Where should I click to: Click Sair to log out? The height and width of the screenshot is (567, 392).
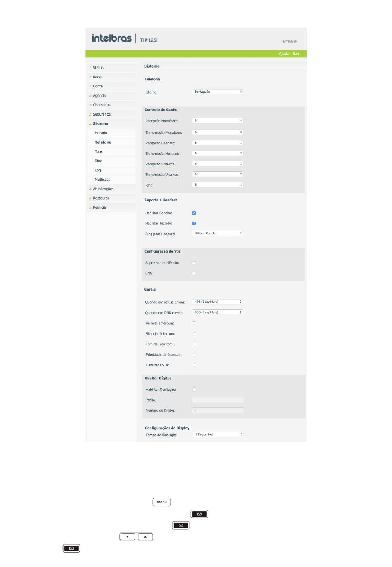[x=296, y=54]
